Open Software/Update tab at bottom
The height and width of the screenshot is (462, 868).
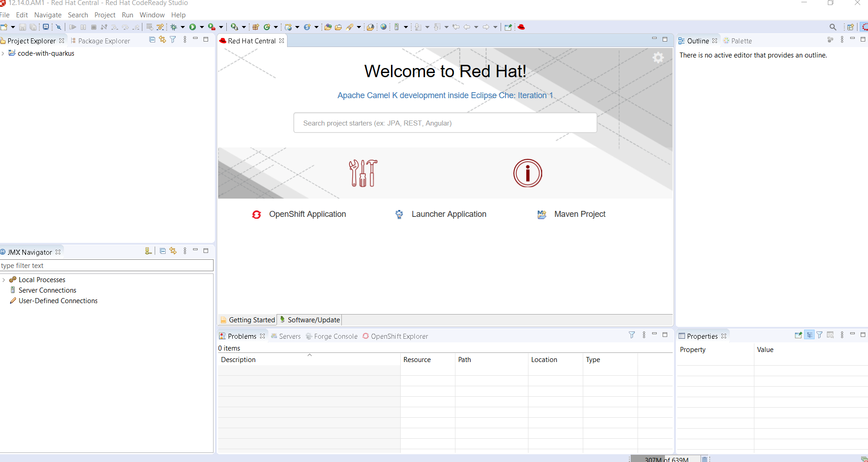[x=310, y=320]
